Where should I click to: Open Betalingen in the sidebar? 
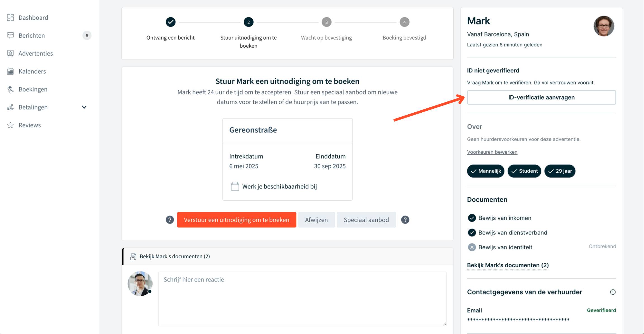pos(33,107)
